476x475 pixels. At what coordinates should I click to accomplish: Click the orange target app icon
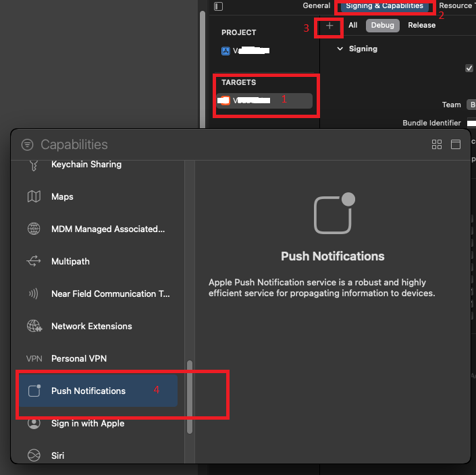pos(226,101)
